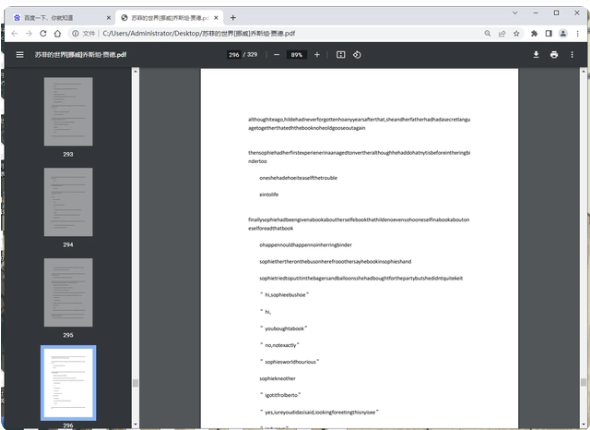Go back in browser history
The image size is (590, 430).
[14, 33]
